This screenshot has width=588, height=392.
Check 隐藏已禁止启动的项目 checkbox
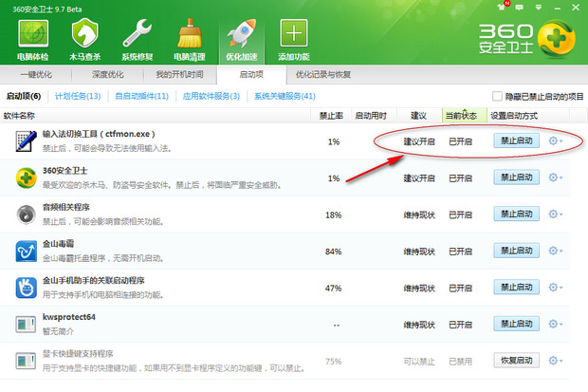497,97
